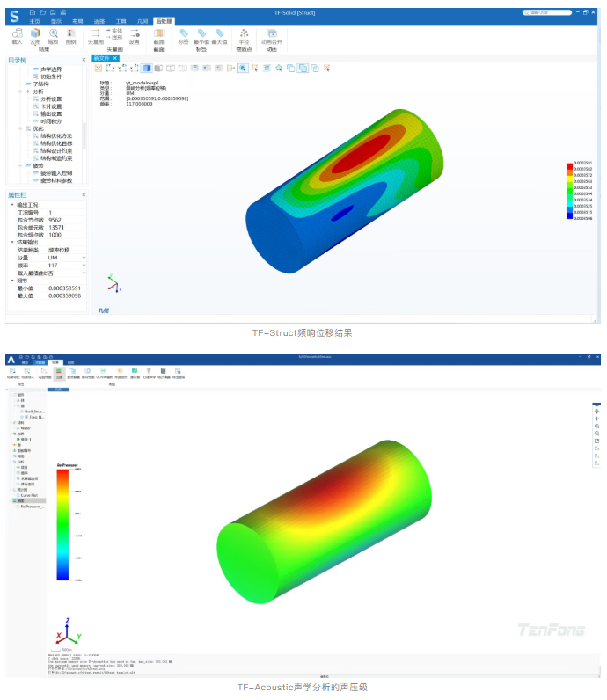Switch to the 显示 ribbon tab

coord(55,21)
